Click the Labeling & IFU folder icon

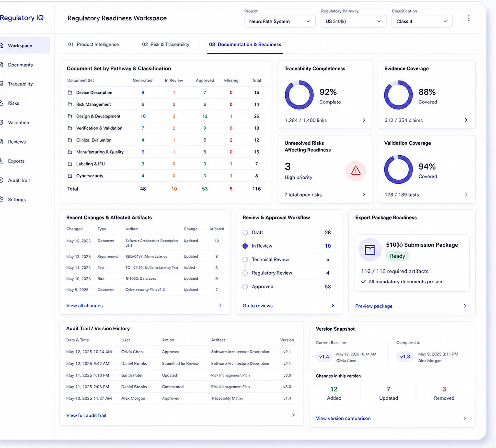[x=70, y=164]
